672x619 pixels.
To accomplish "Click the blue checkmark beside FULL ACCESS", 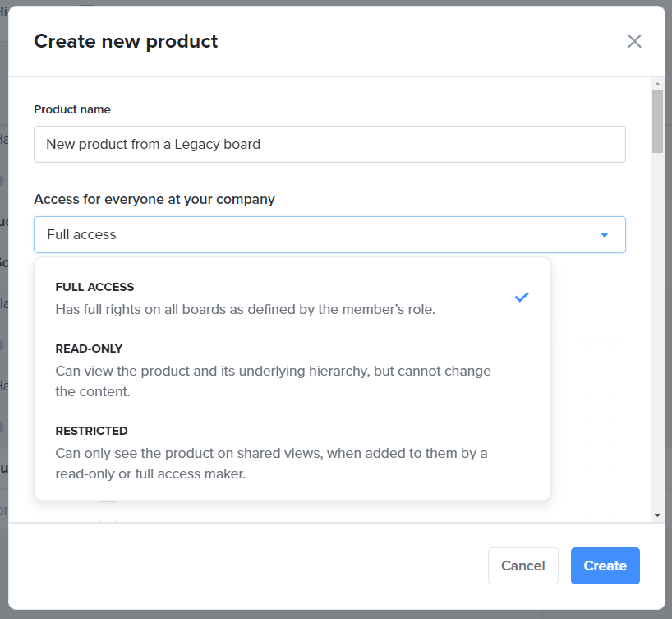I will click(522, 298).
